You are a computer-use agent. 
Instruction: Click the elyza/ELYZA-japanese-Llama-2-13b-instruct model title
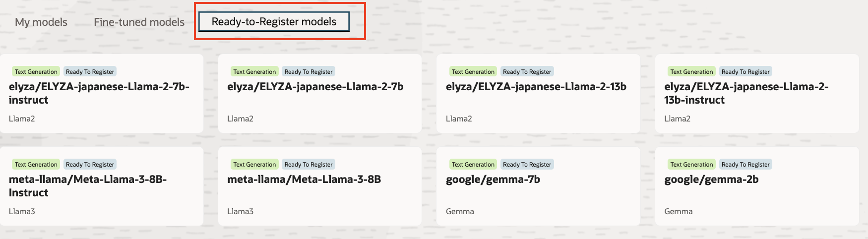pyautogui.click(x=746, y=93)
